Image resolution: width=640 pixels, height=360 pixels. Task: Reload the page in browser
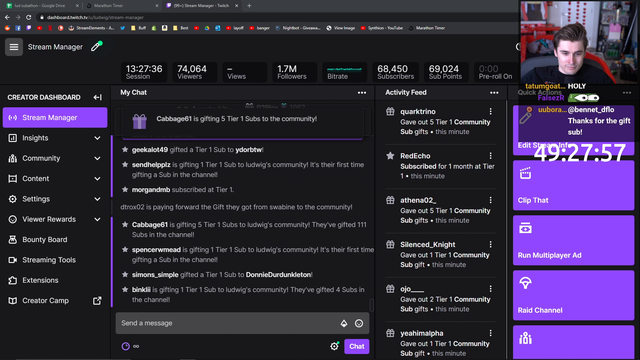point(28,17)
